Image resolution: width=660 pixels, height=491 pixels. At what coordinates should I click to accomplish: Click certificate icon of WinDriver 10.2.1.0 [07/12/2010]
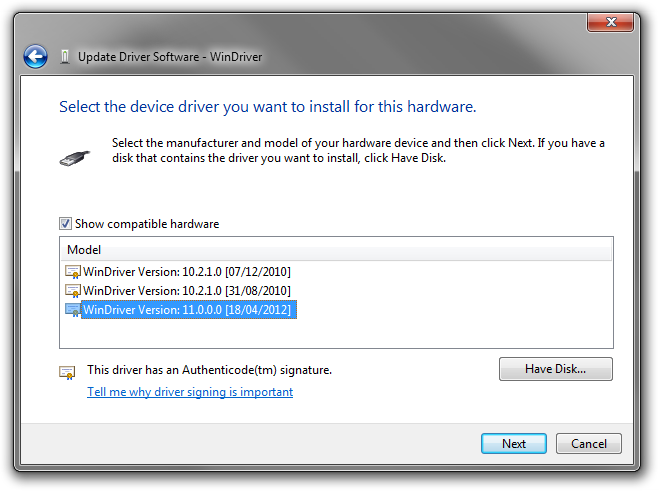pyautogui.click(x=73, y=272)
